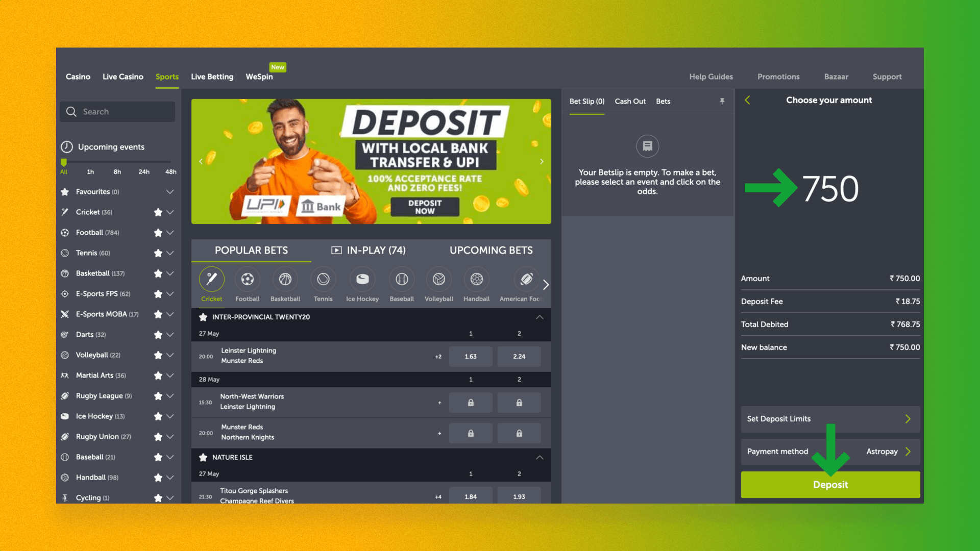Switch to the Live Betting tab

tap(211, 76)
